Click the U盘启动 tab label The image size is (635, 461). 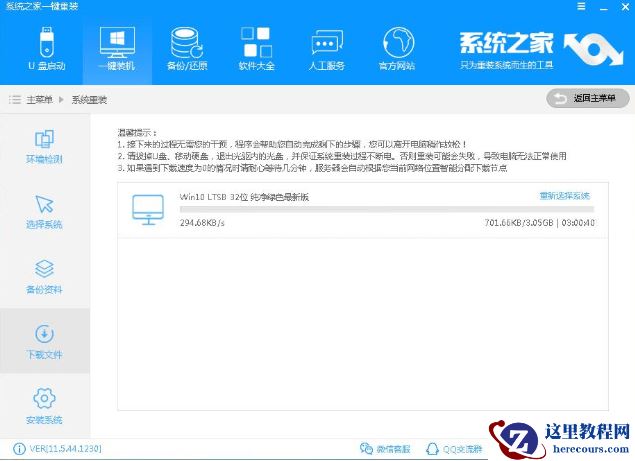[47, 66]
